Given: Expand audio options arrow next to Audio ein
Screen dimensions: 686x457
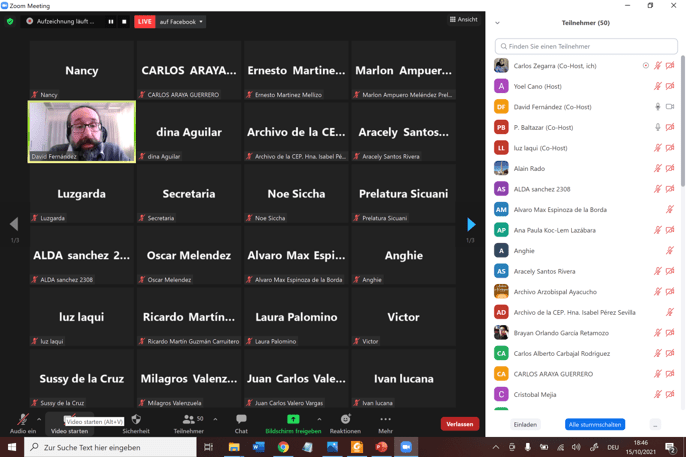Looking at the screenshot, I should 39,419.
